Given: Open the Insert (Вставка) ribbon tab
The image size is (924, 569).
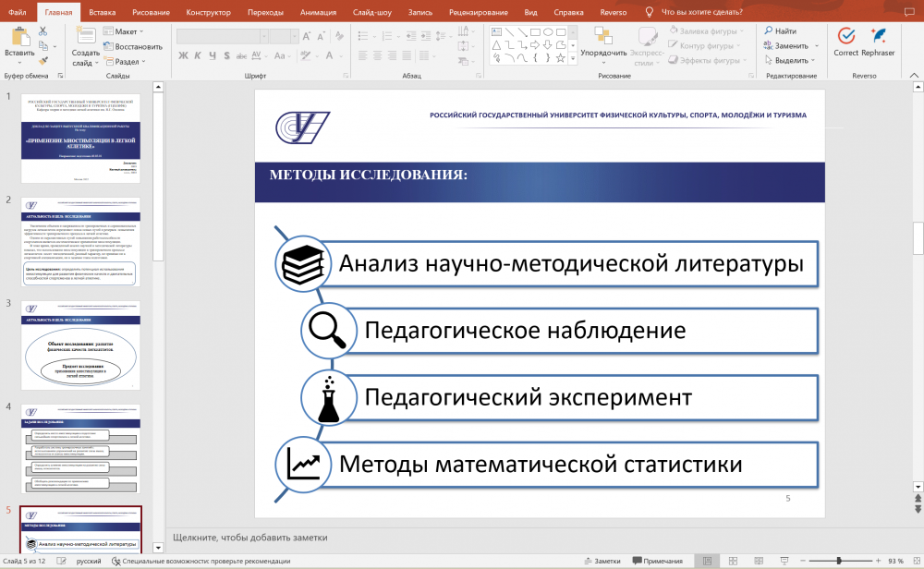Looking at the screenshot, I should [x=103, y=12].
